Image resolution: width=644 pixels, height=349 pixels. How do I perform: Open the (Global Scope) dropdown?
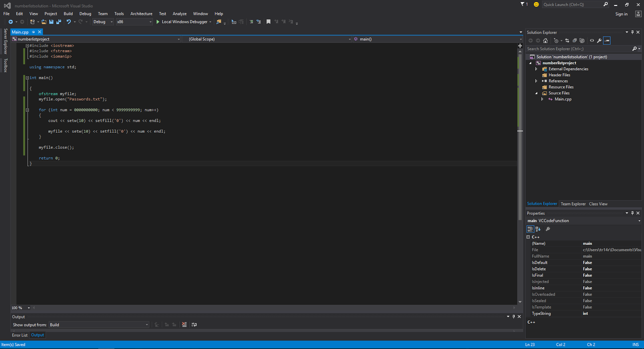click(x=267, y=39)
